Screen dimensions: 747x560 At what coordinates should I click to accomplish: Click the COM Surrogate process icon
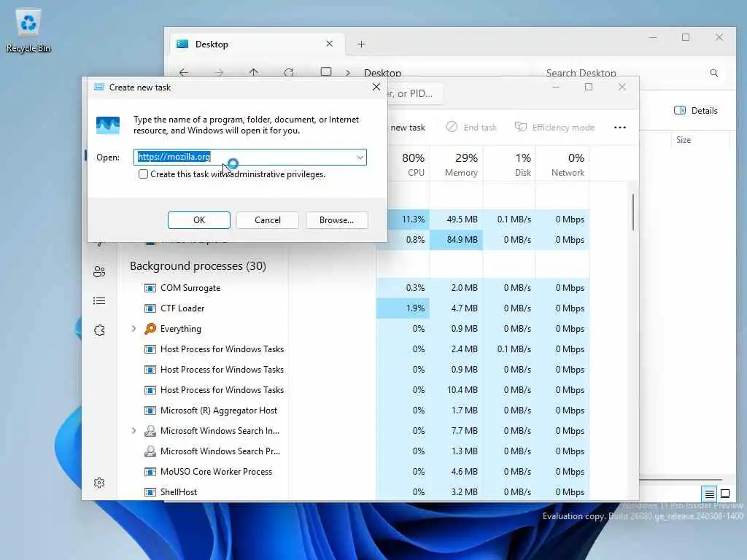pos(150,288)
